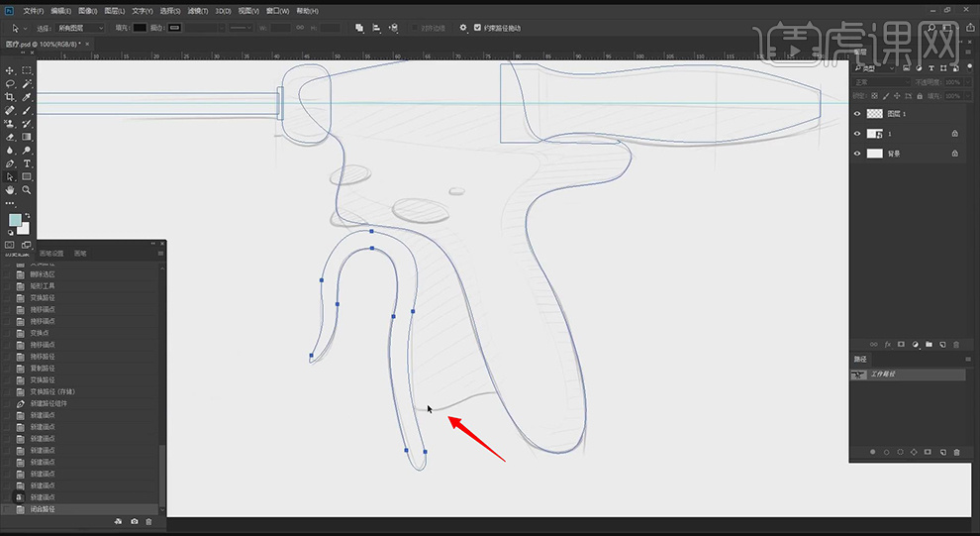
Task: Switch to the 画笔设置 tab
Action: tap(51, 254)
